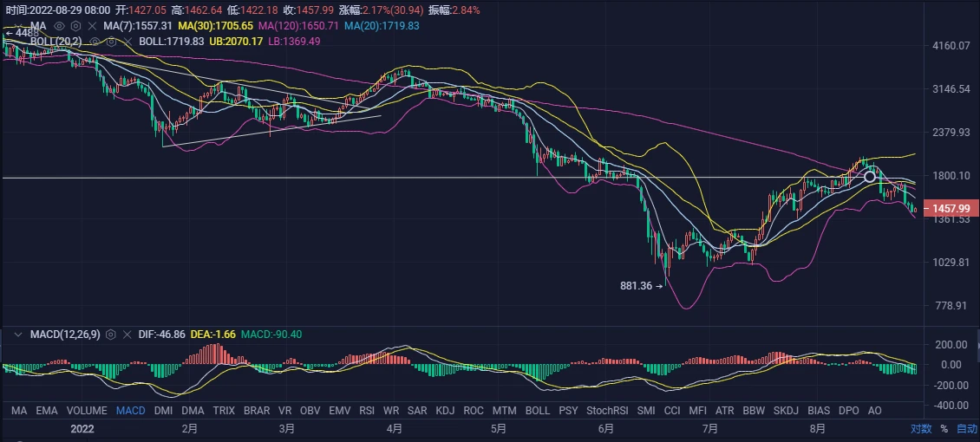Select the RSI indicator tab
This screenshot has width=980, height=442.
367,411
